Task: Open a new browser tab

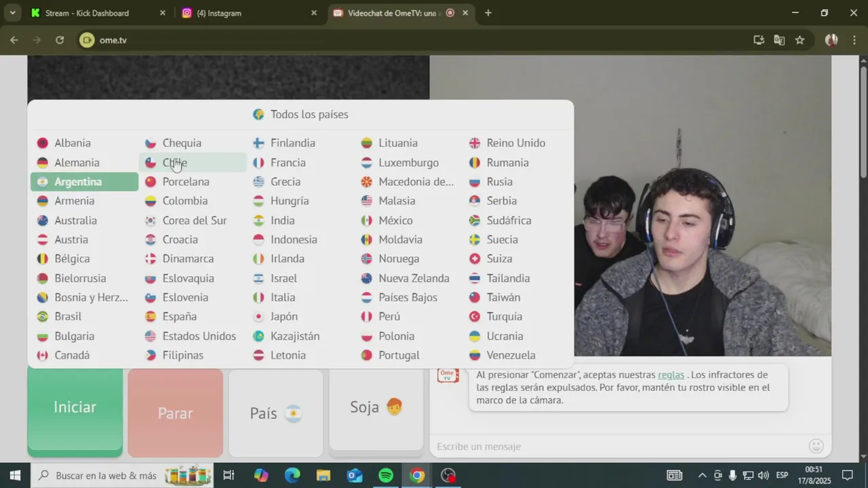Action: [x=488, y=13]
